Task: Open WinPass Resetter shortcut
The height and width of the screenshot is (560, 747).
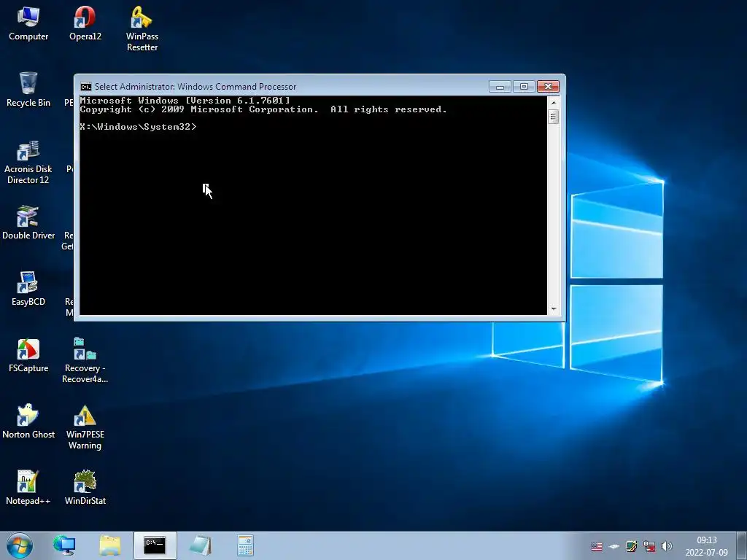Action: (x=142, y=28)
